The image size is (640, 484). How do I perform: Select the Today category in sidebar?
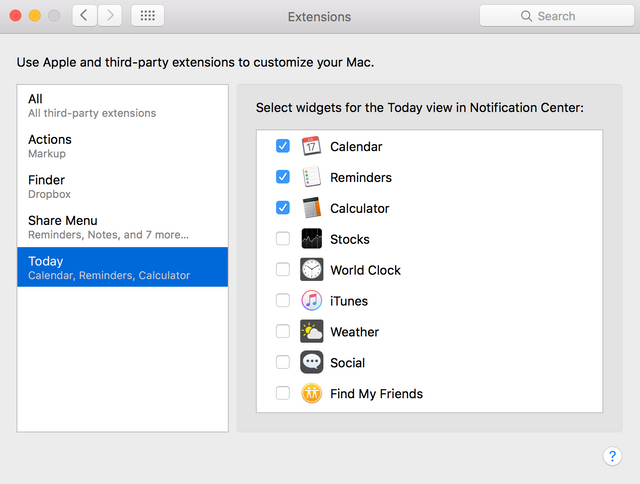pos(122,267)
